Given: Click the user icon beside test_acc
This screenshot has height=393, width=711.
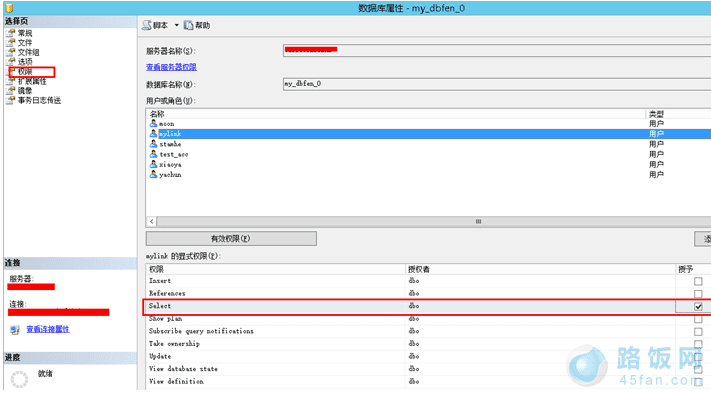Looking at the screenshot, I should (153, 154).
